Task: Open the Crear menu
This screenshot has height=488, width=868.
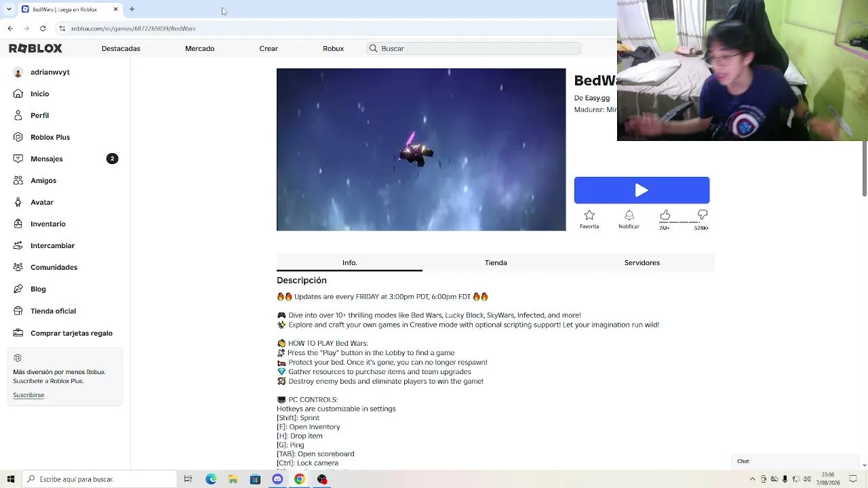Action: pyautogui.click(x=269, y=48)
